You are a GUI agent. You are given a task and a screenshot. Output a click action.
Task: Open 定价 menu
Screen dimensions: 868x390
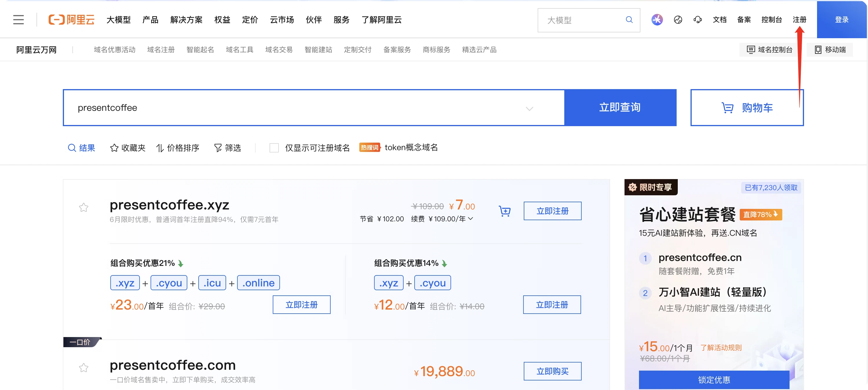pos(250,20)
